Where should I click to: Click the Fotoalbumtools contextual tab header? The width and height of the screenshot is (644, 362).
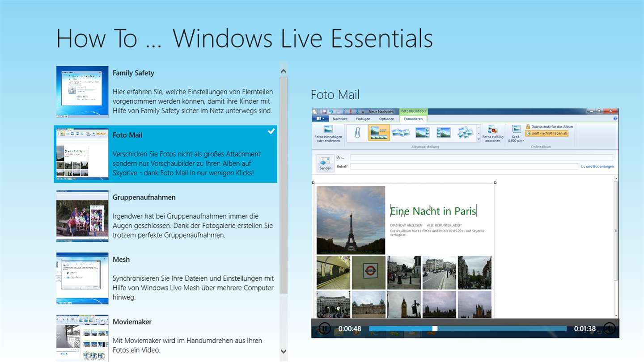414,111
